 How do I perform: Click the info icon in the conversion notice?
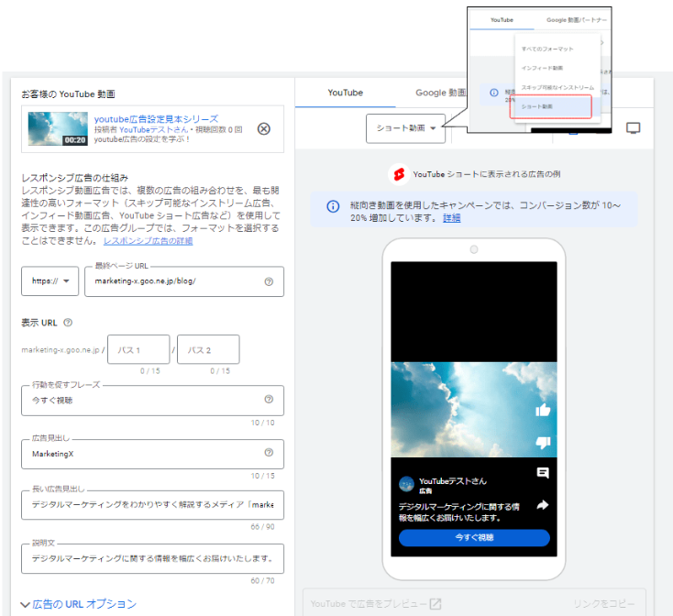pos(333,206)
